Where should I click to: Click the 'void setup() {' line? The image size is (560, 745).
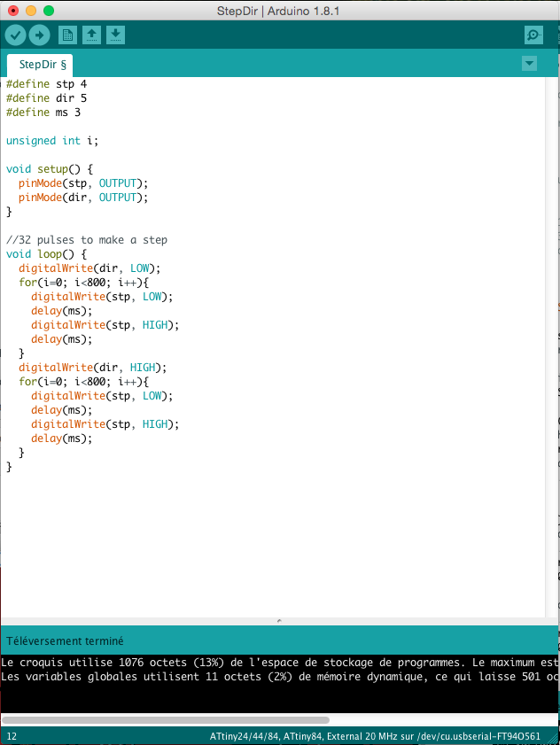pos(50,169)
